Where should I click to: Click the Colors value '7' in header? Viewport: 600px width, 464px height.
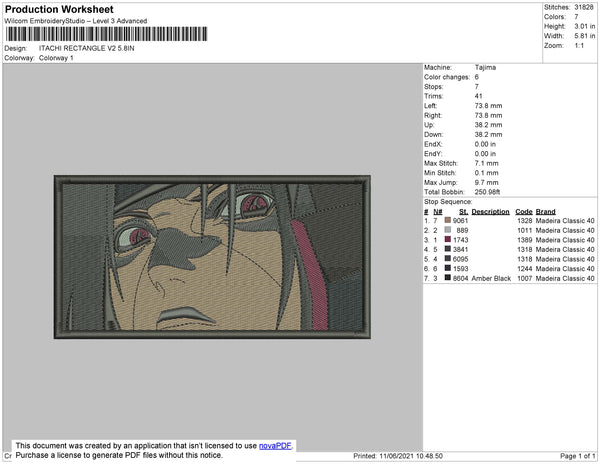(576, 17)
